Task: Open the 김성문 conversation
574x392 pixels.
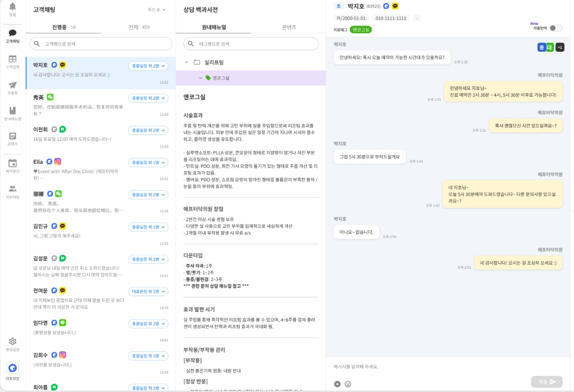Action: pos(101,267)
